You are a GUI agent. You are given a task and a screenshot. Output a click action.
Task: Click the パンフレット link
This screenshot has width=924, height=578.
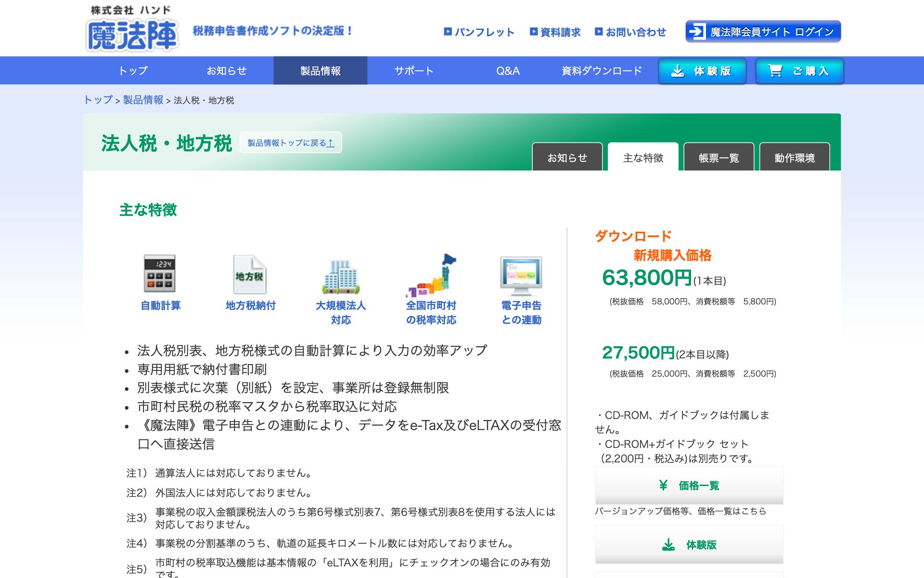(485, 32)
